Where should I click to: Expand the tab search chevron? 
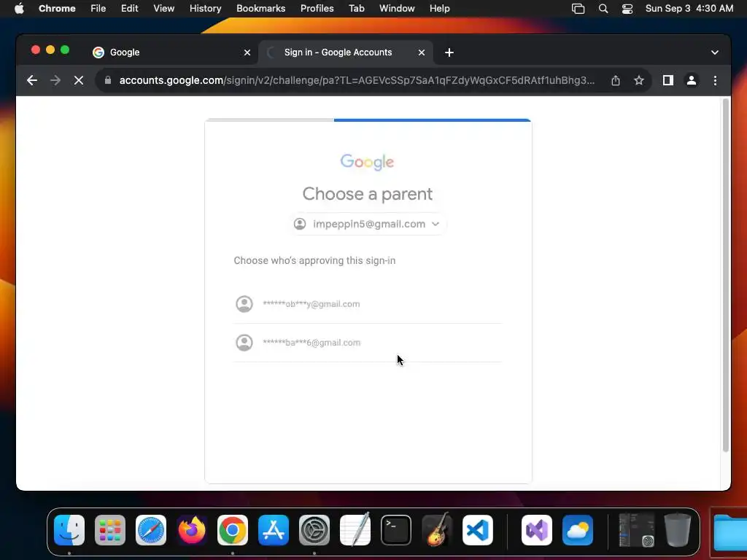pyautogui.click(x=715, y=52)
